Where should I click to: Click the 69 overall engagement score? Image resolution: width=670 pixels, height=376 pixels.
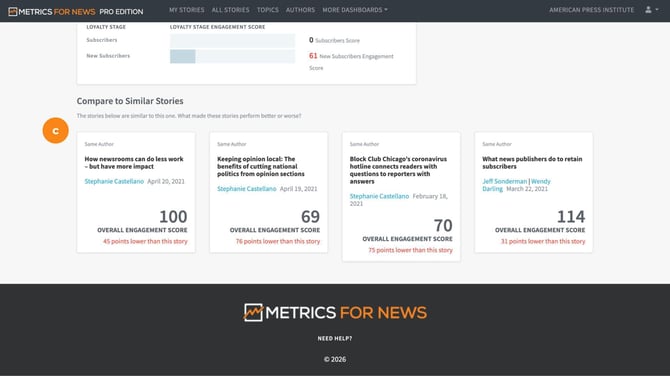(310, 217)
